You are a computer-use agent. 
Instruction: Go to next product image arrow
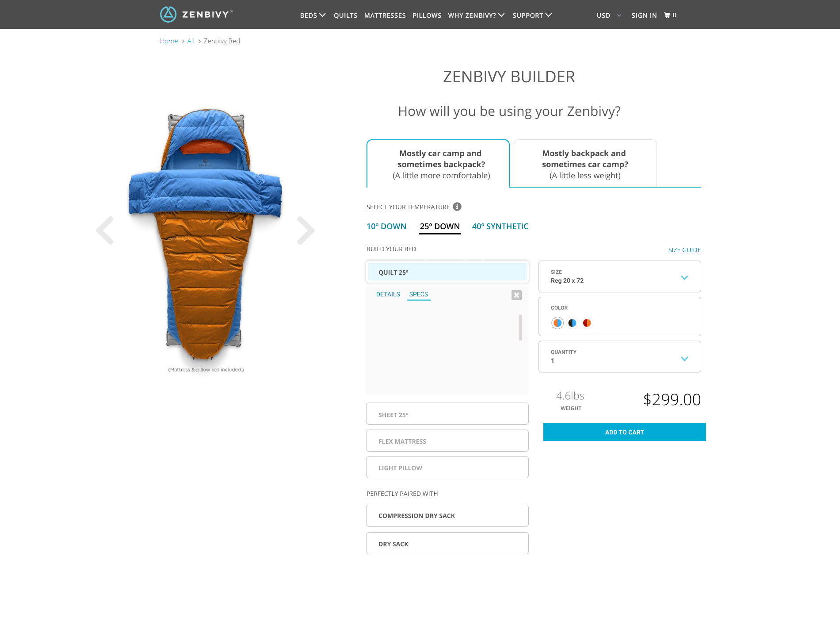coord(305,230)
